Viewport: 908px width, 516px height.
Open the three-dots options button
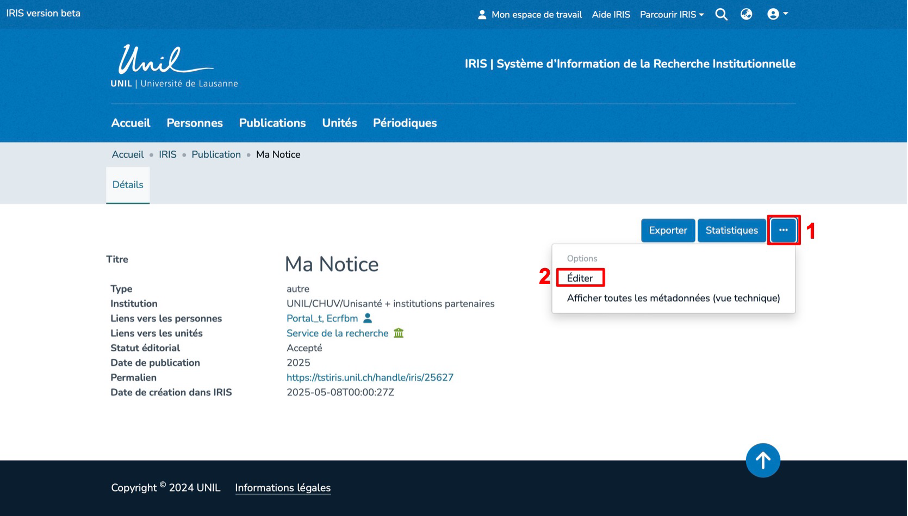pos(783,230)
